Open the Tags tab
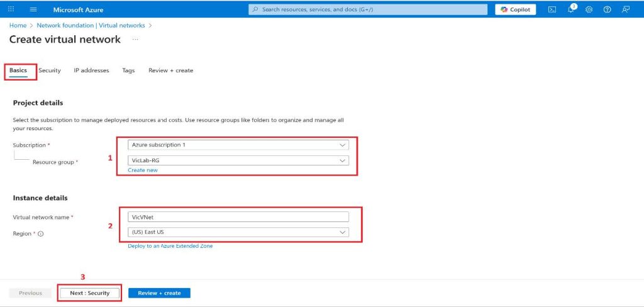The image size is (644, 307). tap(128, 70)
